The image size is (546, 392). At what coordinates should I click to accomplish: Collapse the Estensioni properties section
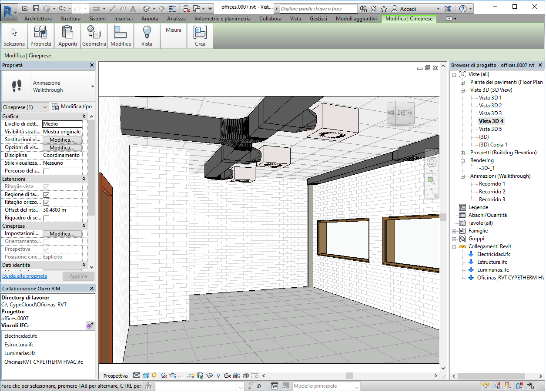pos(84,179)
